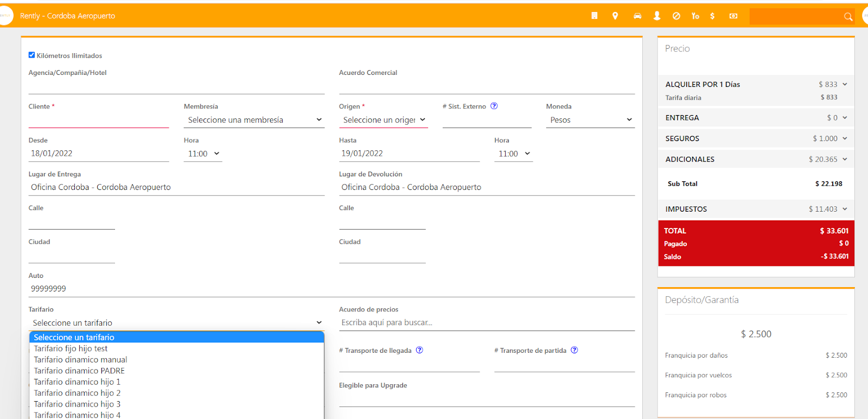Click the magnifier search icon

[848, 17]
